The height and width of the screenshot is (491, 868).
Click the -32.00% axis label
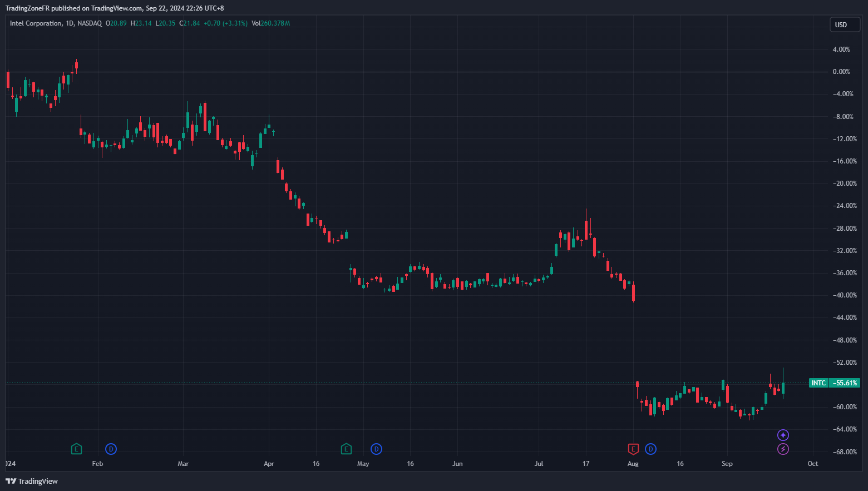(845, 251)
